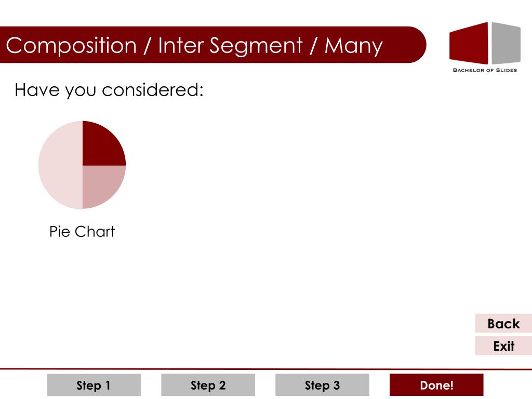
Task: Click 'Inter Segment' in the title banner
Action: coord(230,46)
